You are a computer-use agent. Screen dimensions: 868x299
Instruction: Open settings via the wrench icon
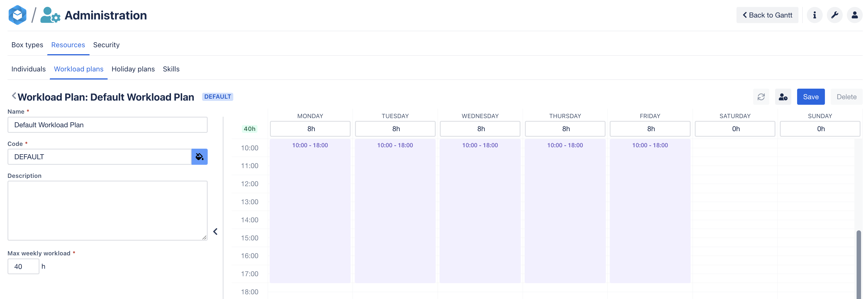(835, 15)
